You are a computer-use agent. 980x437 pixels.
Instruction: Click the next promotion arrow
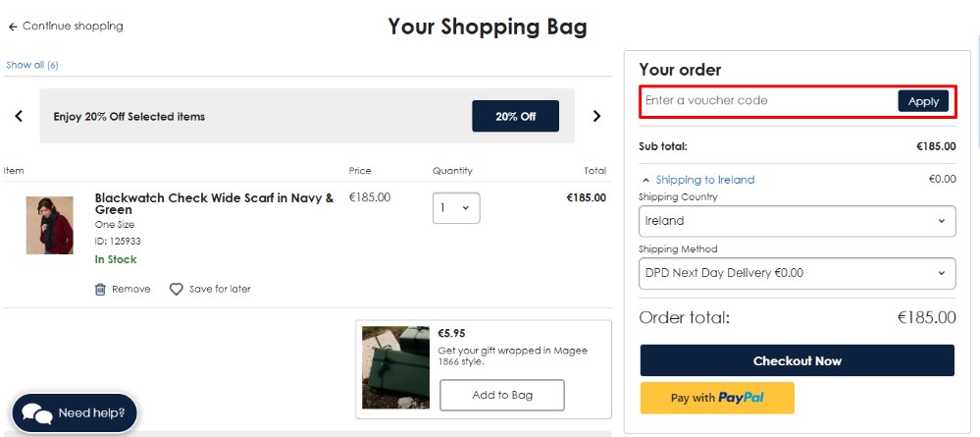click(x=596, y=116)
